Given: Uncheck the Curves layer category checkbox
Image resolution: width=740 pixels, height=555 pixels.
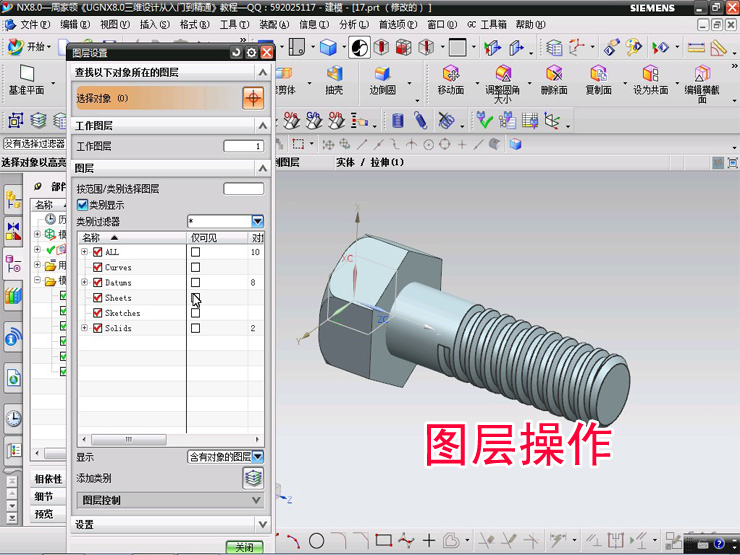Looking at the screenshot, I should pyautogui.click(x=98, y=268).
